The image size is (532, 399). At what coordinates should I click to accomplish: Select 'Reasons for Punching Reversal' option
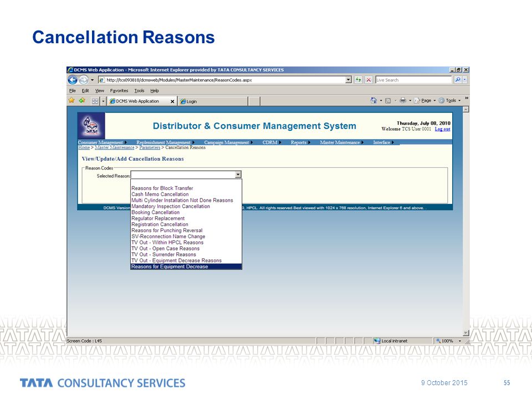pos(186,231)
